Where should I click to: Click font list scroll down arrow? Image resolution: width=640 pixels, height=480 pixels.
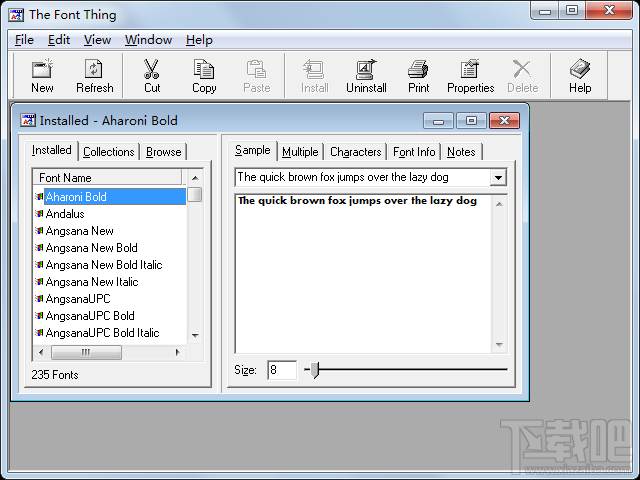click(x=195, y=336)
